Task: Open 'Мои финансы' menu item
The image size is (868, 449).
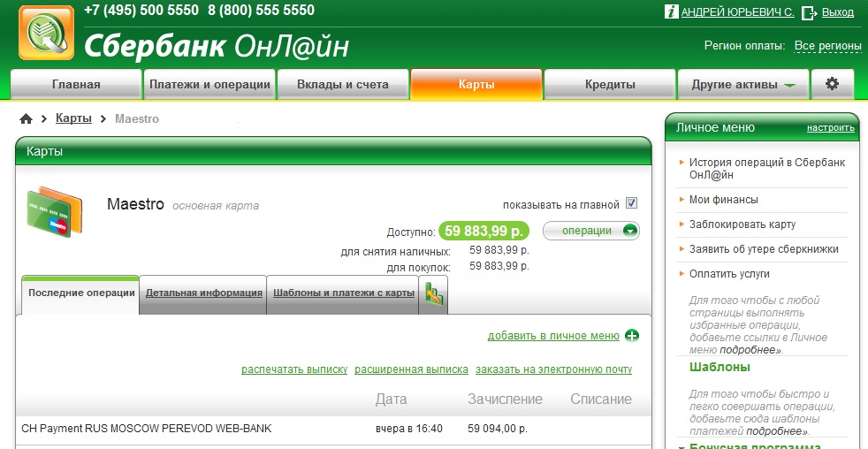Action: click(x=724, y=199)
